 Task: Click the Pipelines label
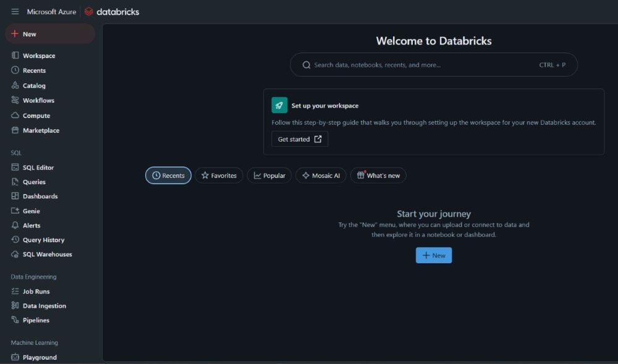pyautogui.click(x=36, y=320)
